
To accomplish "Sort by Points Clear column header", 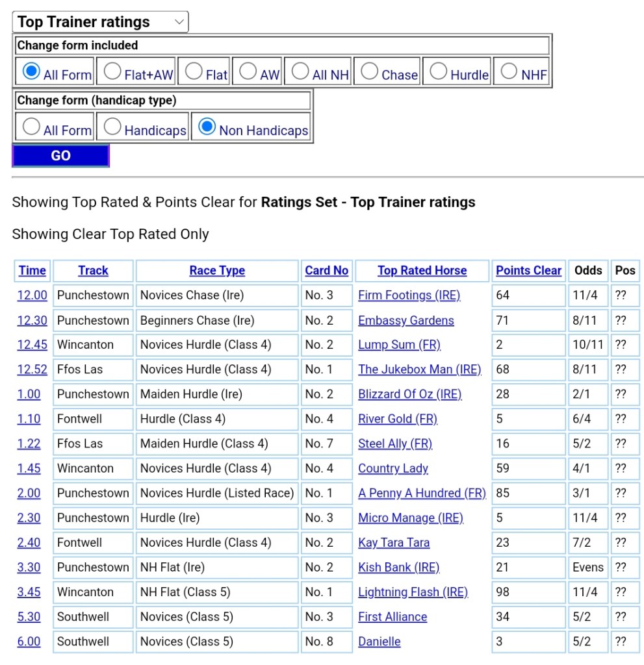I will (x=528, y=271).
